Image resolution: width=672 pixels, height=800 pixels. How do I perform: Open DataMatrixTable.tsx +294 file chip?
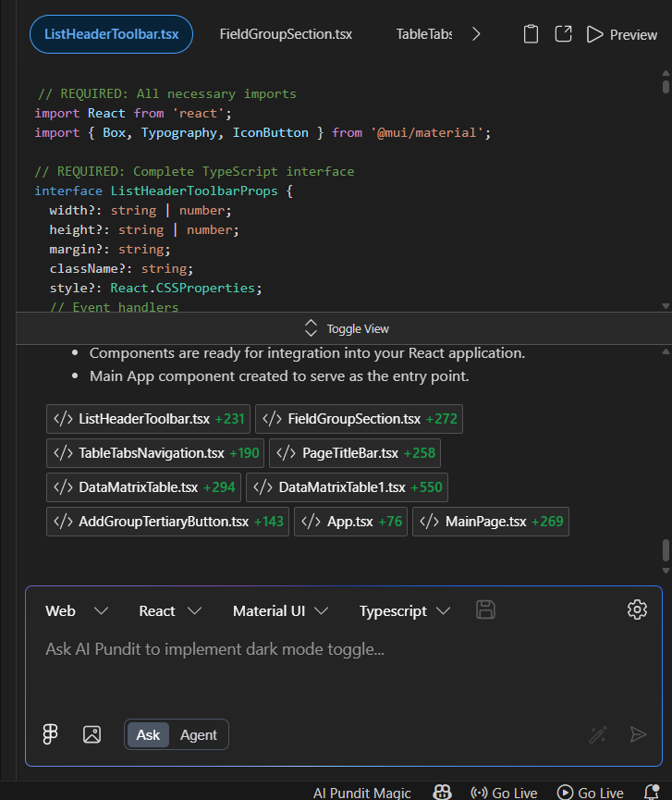(144, 487)
